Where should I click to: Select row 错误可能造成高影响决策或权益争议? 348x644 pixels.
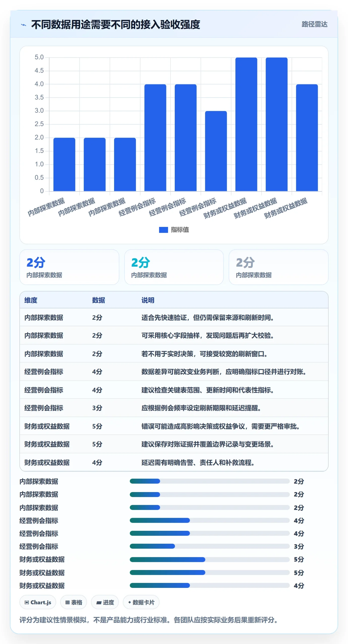point(174,426)
